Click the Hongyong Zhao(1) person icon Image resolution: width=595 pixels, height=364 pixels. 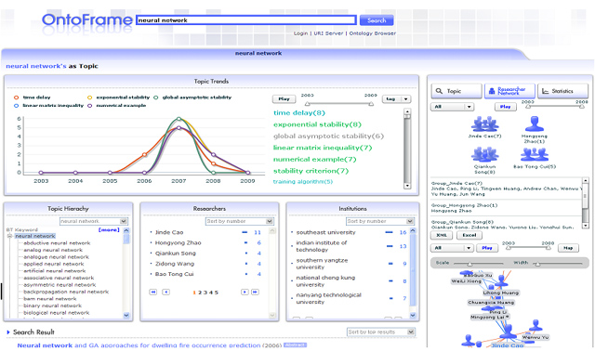click(535, 124)
